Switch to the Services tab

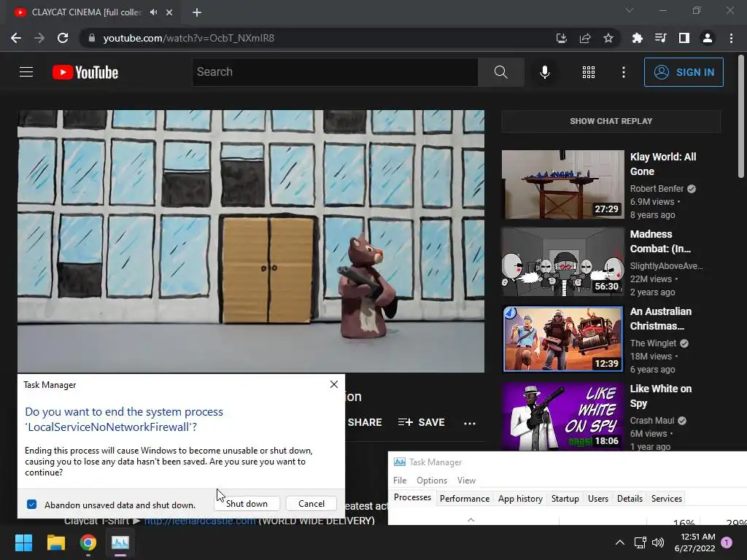pos(667,499)
